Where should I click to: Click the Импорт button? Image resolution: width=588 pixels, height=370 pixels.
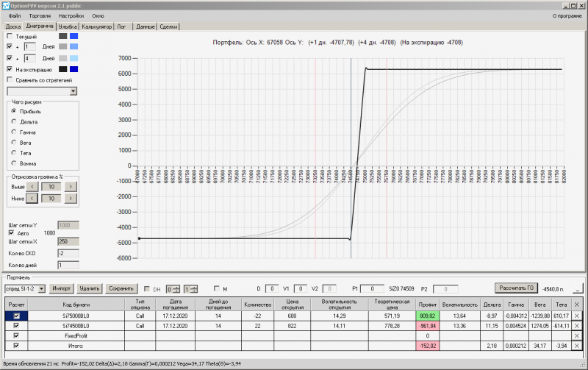[x=61, y=288]
